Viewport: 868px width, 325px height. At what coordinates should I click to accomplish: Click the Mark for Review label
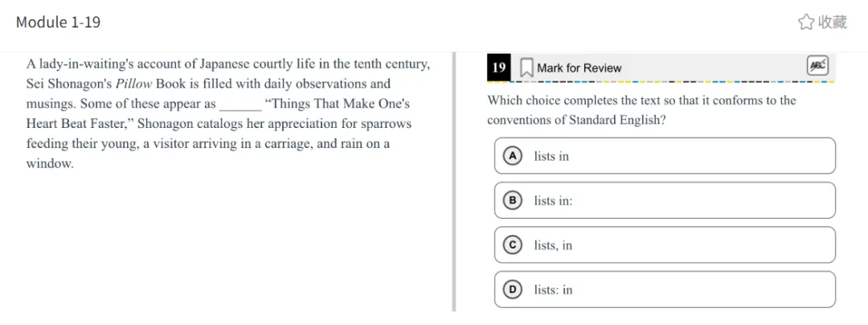(x=579, y=68)
